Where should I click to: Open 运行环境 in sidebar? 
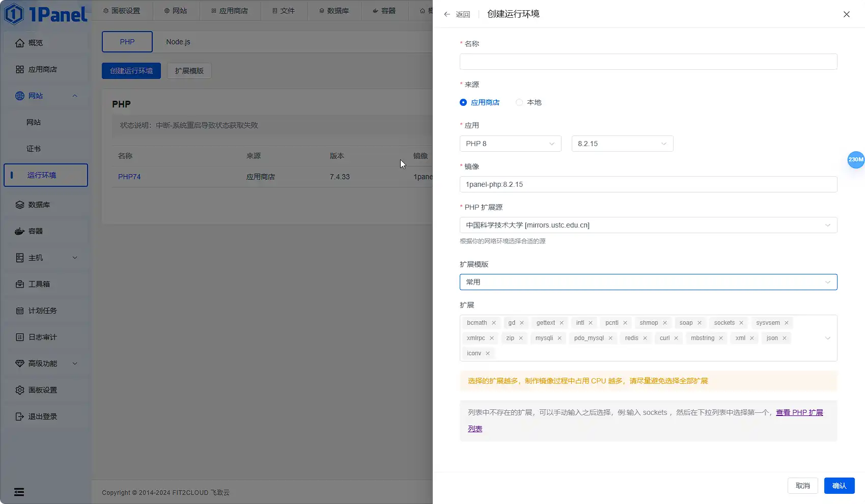click(x=46, y=175)
